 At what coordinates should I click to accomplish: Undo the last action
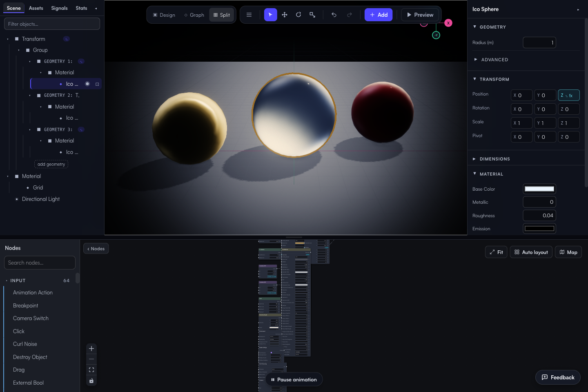pyautogui.click(x=334, y=15)
